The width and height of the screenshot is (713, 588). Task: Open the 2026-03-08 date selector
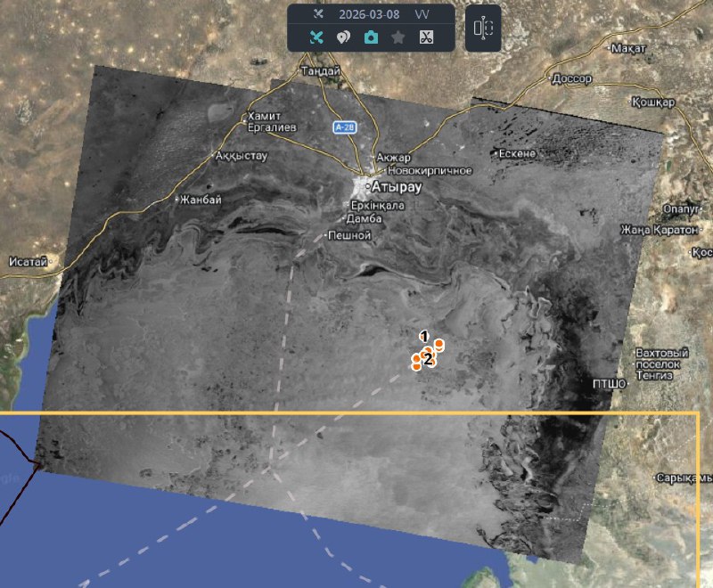click(x=368, y=14)
